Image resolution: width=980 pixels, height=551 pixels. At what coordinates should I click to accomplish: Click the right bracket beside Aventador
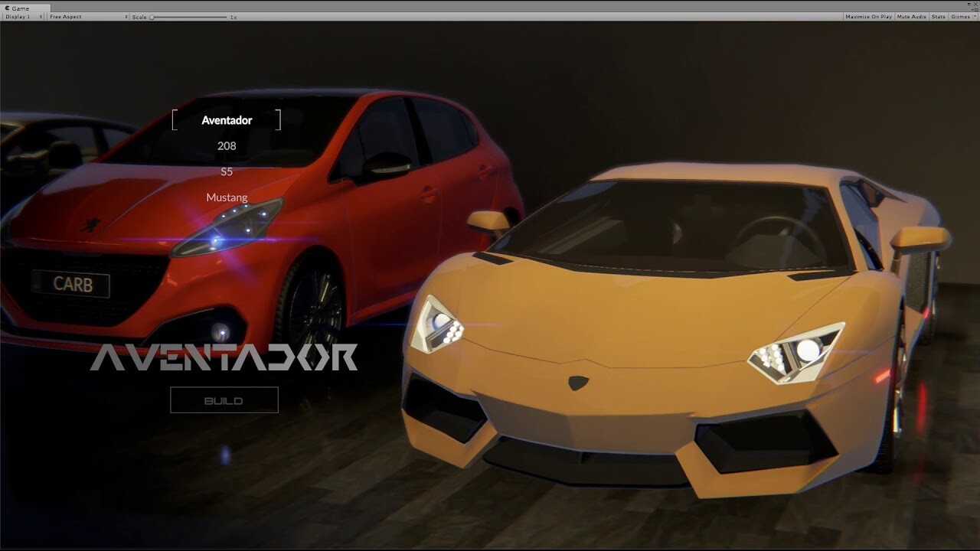(279, 119)
